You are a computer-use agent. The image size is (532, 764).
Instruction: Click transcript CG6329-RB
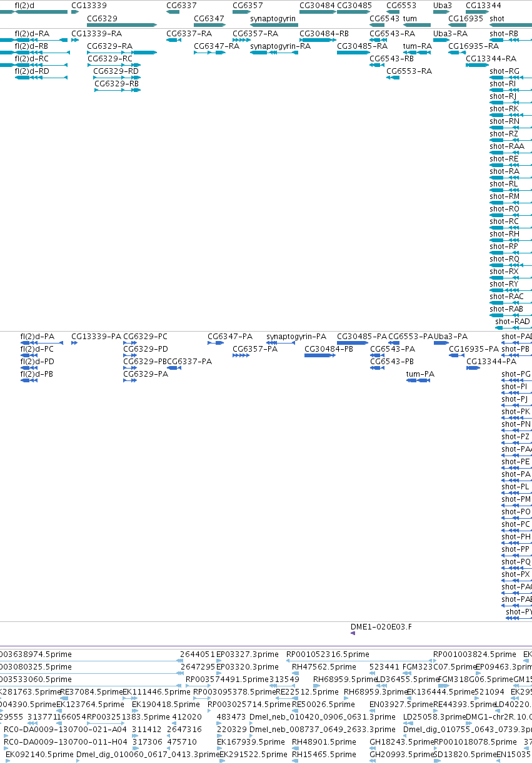[x=117, y=84]
